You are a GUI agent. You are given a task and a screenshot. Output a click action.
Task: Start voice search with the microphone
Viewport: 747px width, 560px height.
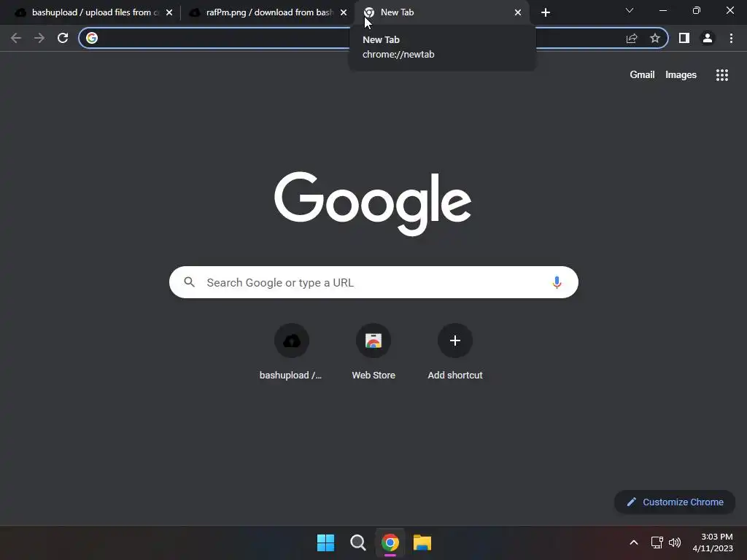pyautogui.click(x=557, y=282)
